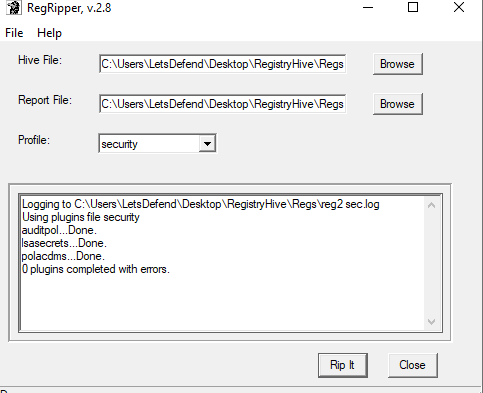Click the RegRipper app icon in title bar
483x393 pixels.
(x=14, y=8)
